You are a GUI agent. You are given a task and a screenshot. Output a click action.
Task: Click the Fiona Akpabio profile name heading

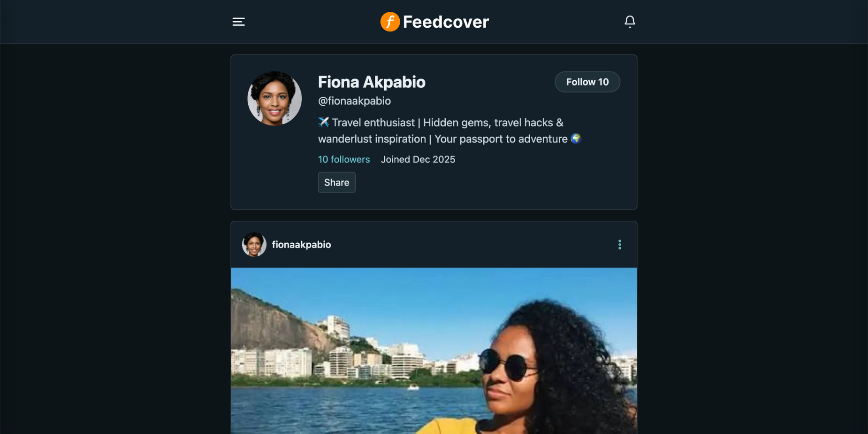click(372, 82)
